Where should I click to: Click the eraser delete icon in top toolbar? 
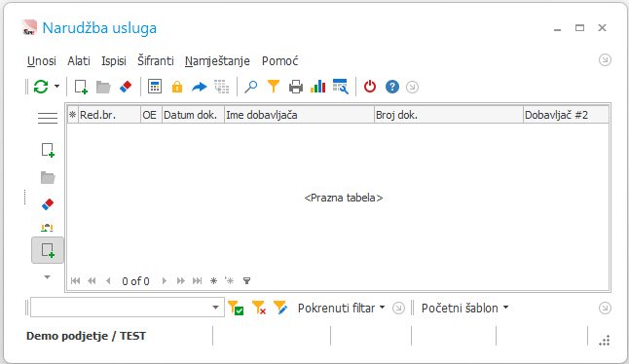pyautogui.click(x=126, y=87)
